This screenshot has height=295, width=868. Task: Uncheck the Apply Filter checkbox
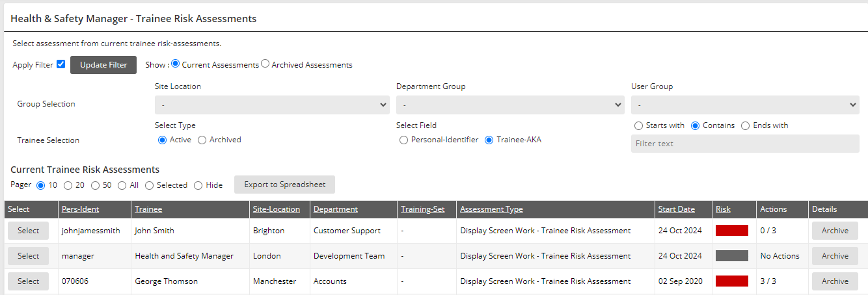tap(61, 64)
